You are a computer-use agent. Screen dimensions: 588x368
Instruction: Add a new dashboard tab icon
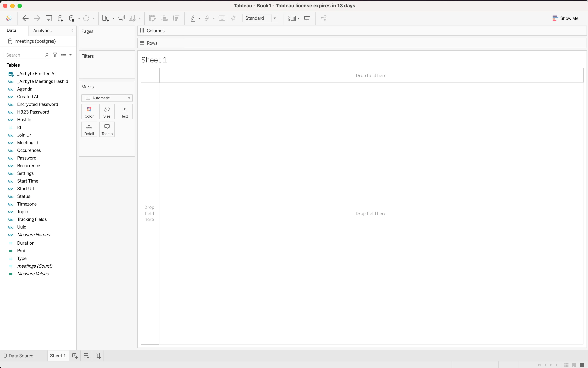pos(86,356)
